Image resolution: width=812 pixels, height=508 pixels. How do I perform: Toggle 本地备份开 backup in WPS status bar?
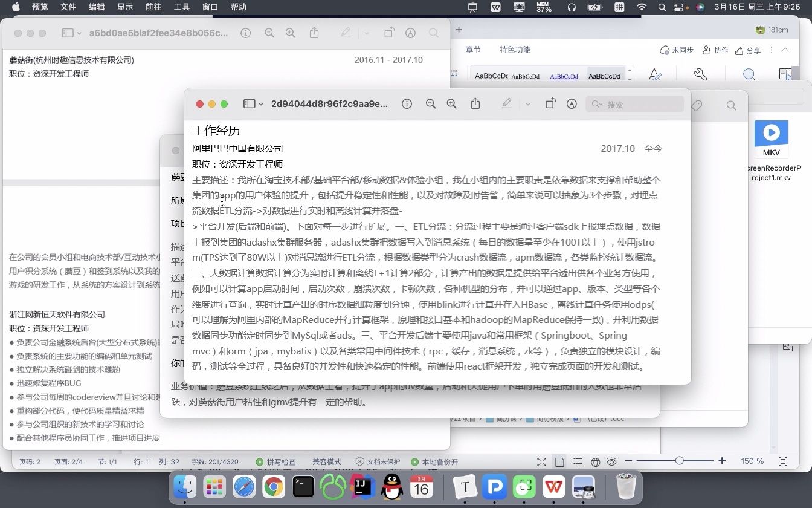(x=434, y=462)
